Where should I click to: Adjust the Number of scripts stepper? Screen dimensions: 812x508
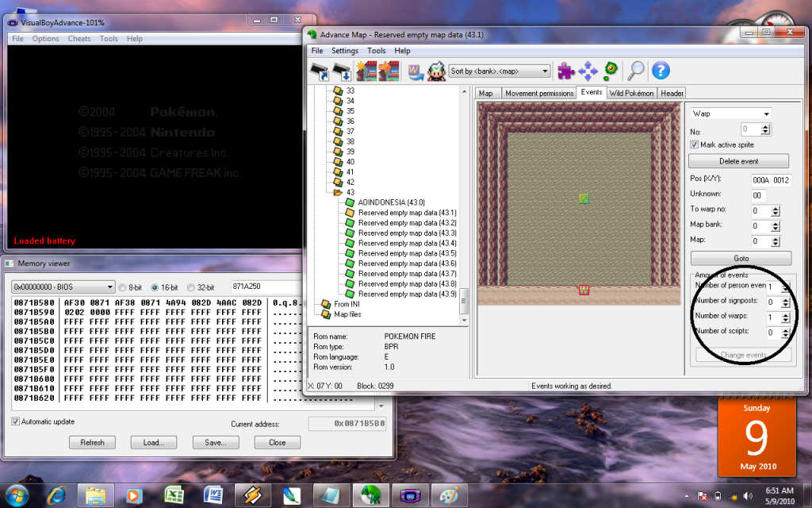[x=785, y=333]
